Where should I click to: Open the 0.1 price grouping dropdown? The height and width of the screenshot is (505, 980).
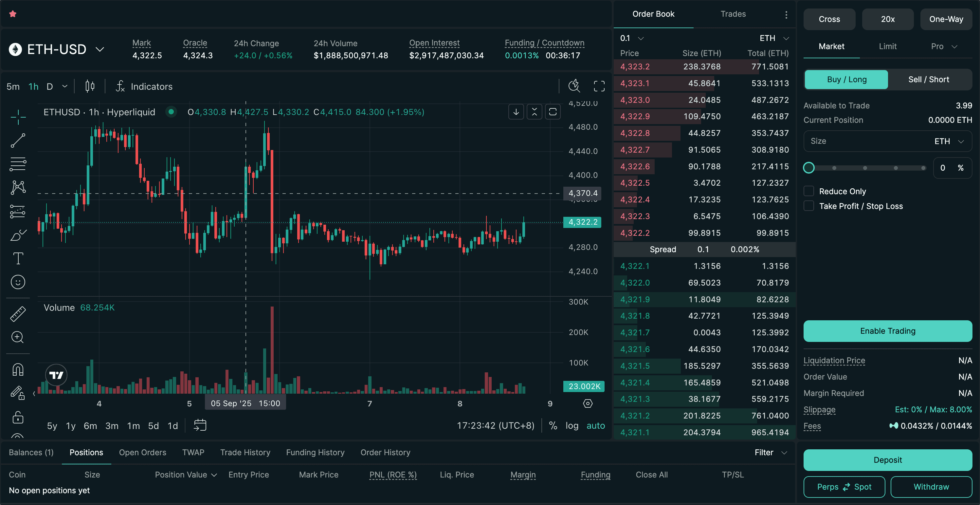click(x=631, y=38)
